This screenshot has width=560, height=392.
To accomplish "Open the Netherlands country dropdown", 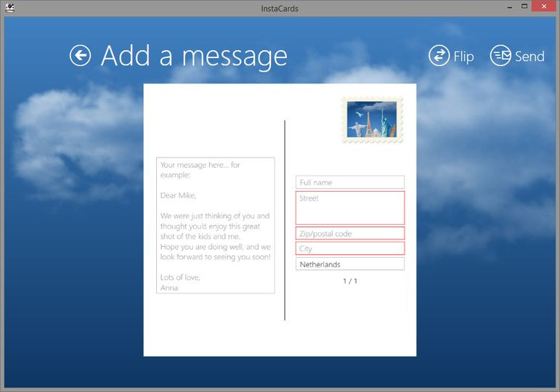I will (x=350, y=264).
